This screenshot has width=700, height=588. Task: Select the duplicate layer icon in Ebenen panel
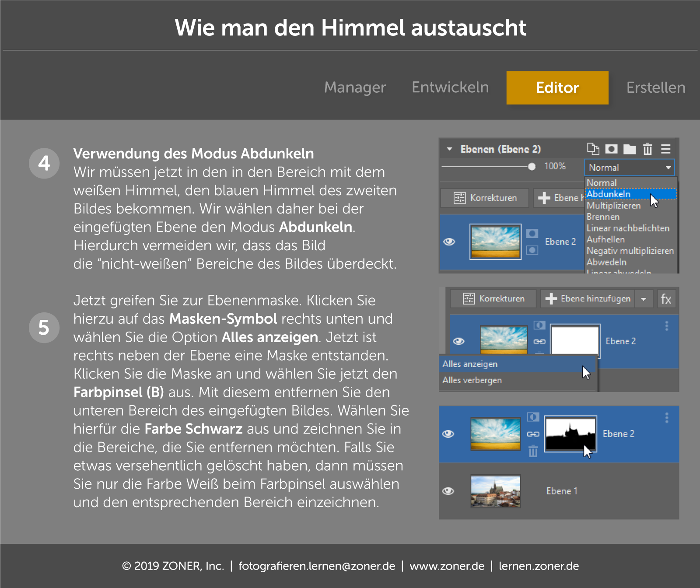pyautogui.click(x=593, y=149)
